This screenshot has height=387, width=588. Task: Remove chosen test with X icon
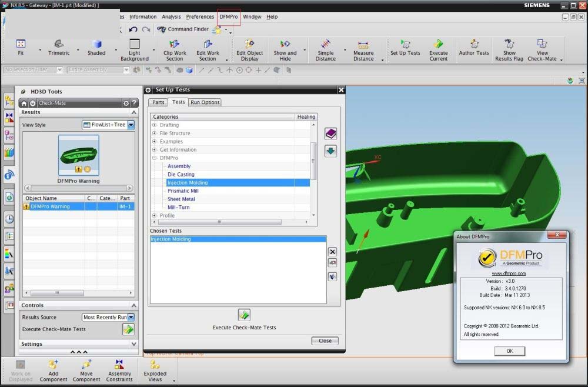pyautogui.click(x=332, y=252)
